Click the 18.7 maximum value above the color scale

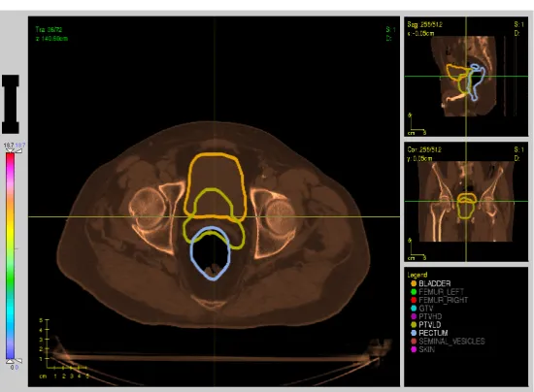[9, 146]
